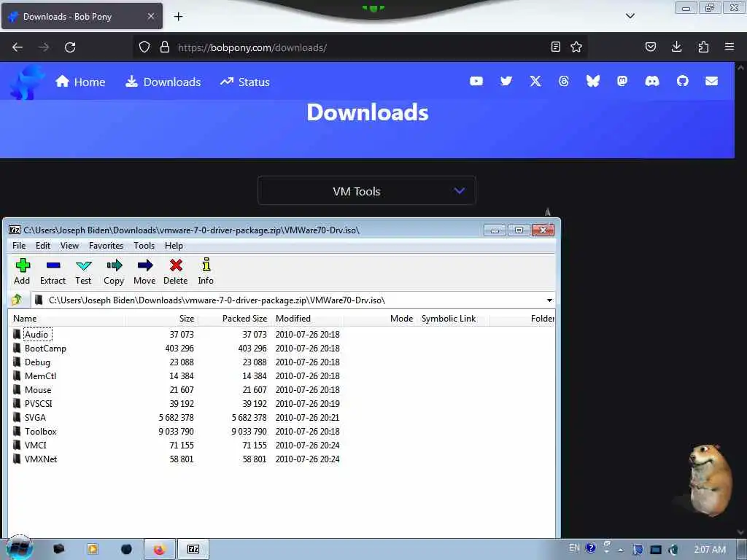Select the Debug folder

coord(37,362)
